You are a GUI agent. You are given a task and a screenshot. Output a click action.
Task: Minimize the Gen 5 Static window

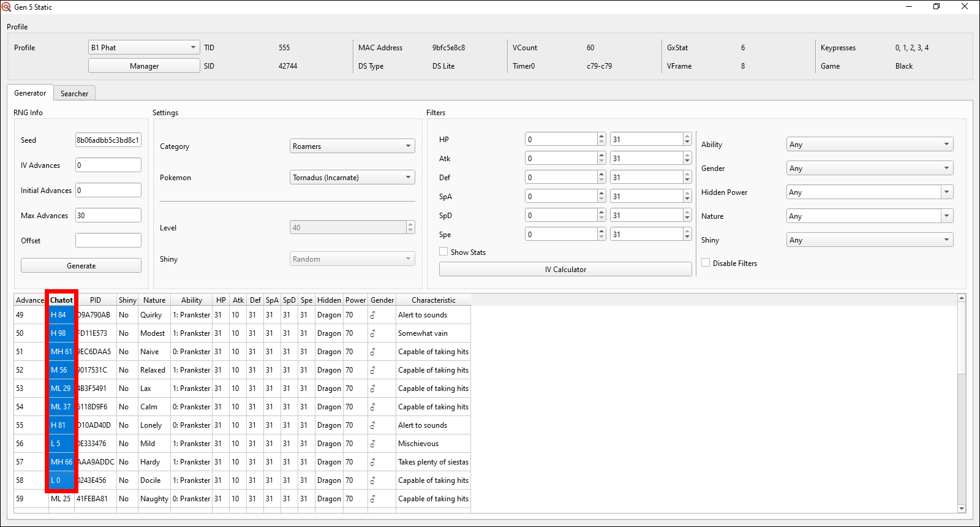pos(908,7)
